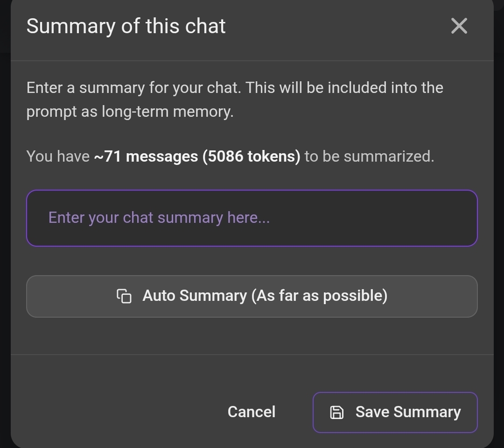Click the "(As far as possible)" label text
The height and width of the screenshot is (448, 504).
(x=319, y=296)
